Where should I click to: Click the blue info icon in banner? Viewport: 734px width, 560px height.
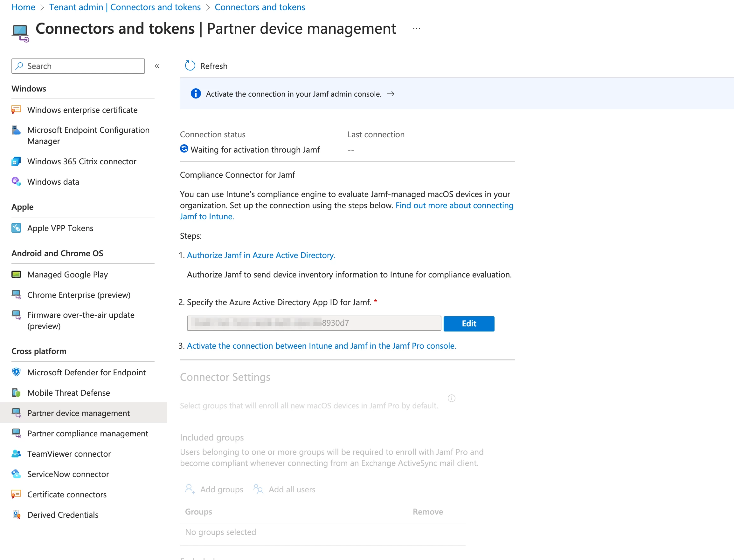196,94
